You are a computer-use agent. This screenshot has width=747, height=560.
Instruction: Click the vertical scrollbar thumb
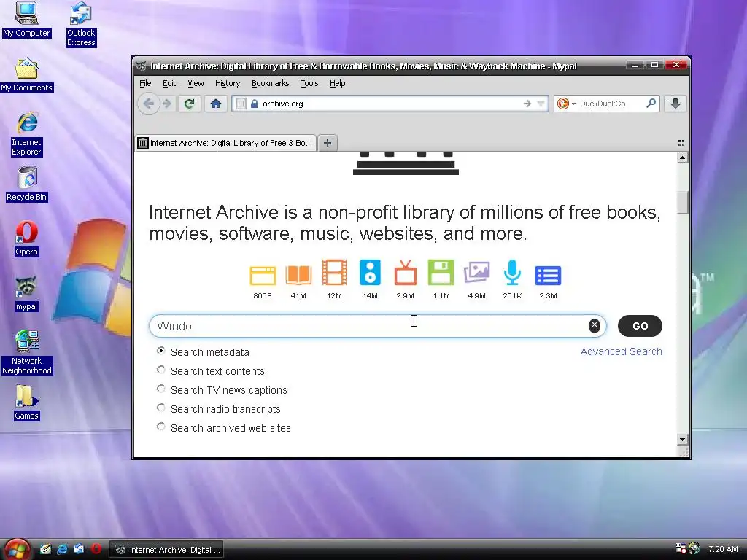pos(682,203)
